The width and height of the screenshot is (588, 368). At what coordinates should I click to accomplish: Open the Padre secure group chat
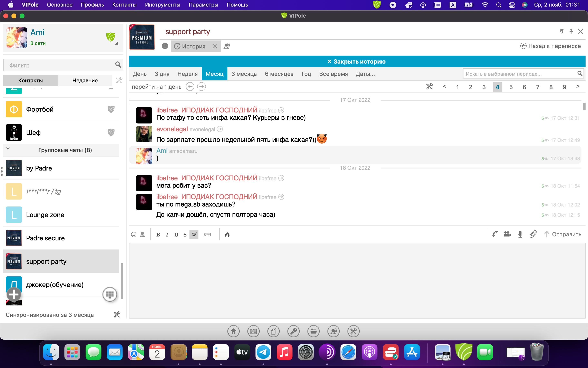pos(61,238)
